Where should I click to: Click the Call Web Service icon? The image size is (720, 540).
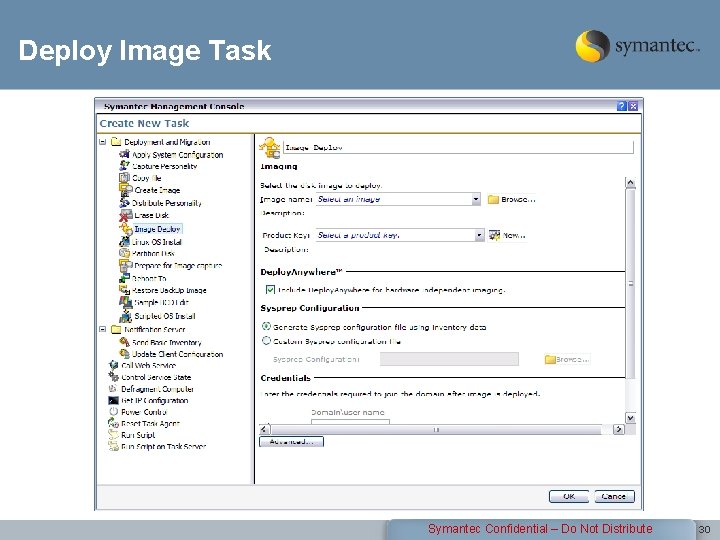[113, 365]
